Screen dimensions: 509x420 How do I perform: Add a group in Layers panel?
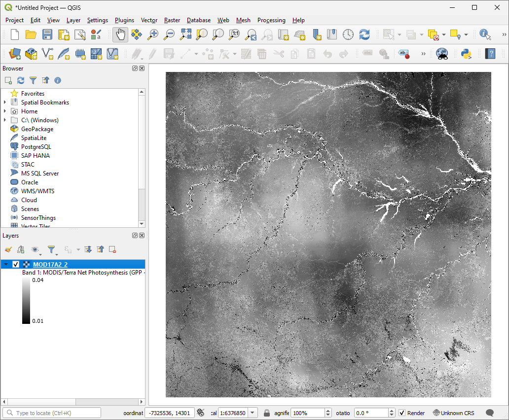[x=21, y=249]
